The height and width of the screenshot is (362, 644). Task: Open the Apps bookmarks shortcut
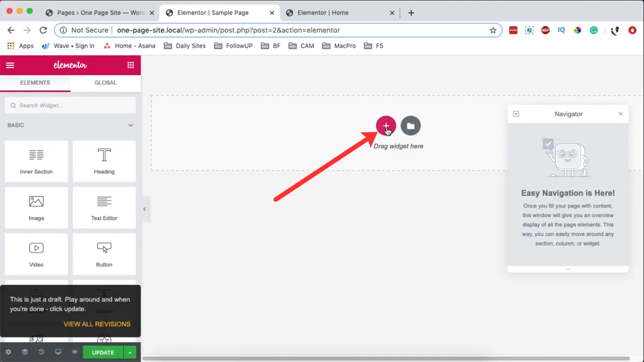point(20,46)
